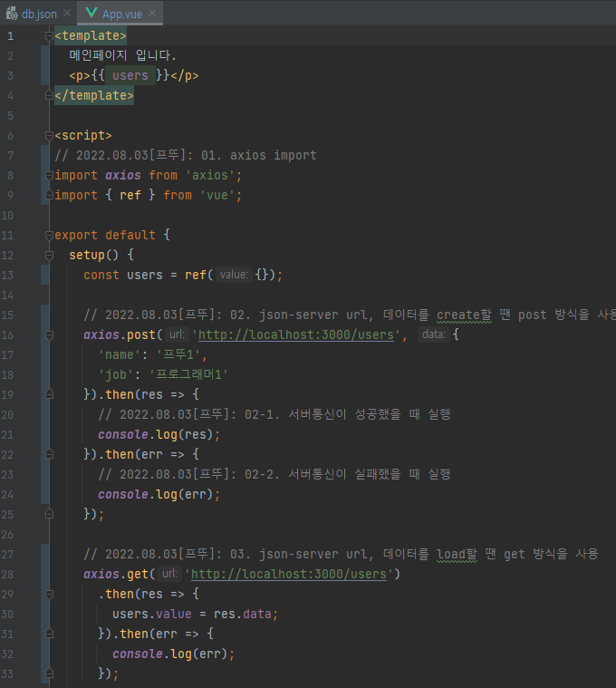Place cursor on 'users' in the template interpolation
616x688 pixels.
click(x=130, y=75)
